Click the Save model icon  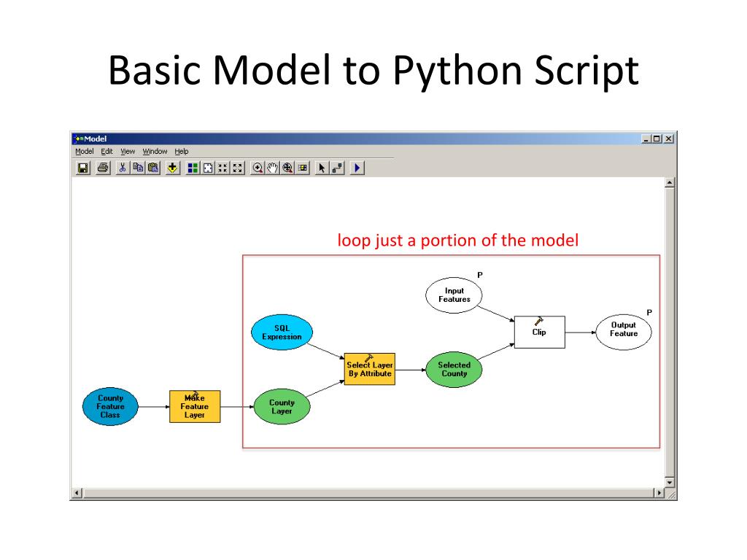[83, 168]
